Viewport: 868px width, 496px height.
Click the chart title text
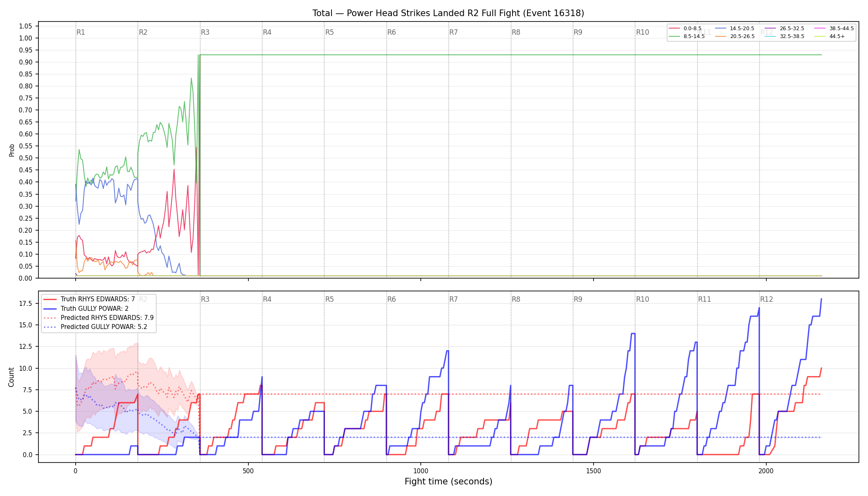448,13
